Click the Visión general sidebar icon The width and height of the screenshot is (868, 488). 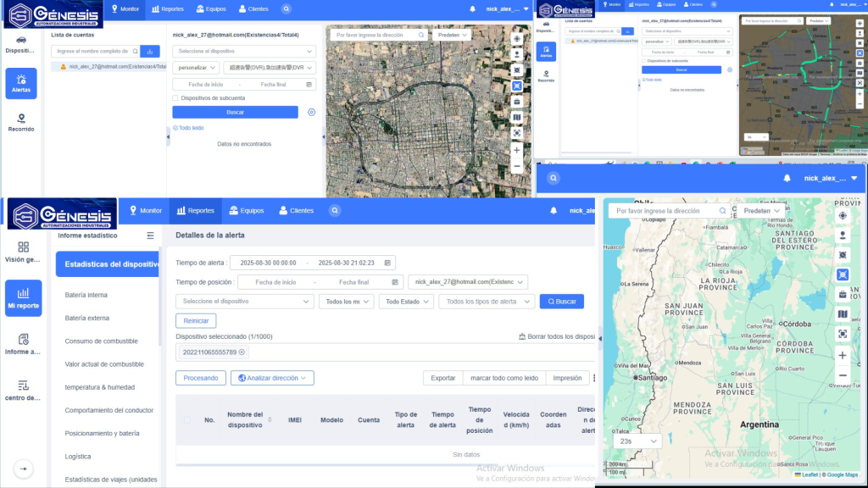click(23, 252)
